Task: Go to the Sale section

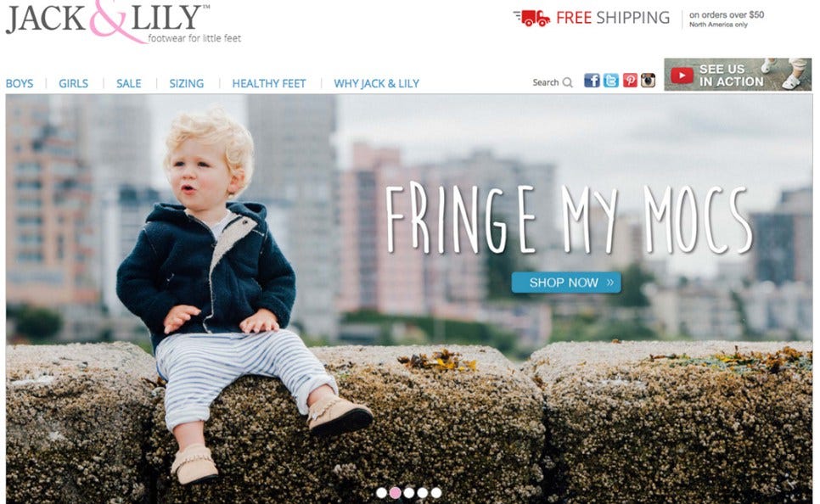Action: click(x=129, y=84)
